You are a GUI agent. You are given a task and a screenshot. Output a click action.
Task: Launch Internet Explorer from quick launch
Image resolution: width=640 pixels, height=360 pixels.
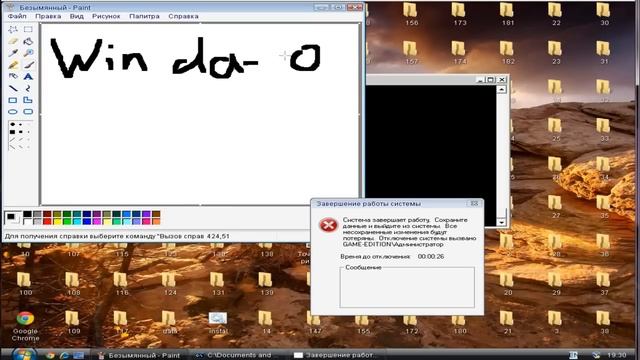click(x=64, y=355)
